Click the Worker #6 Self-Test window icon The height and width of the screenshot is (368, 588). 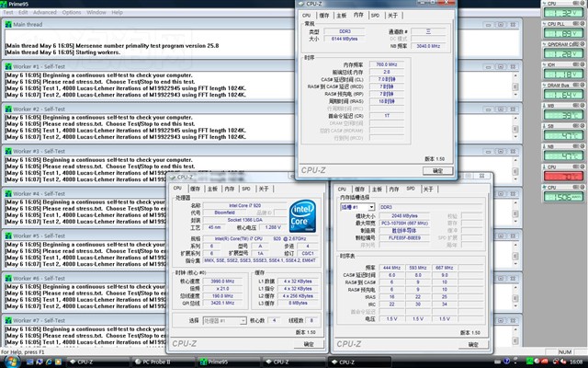pyautogui.click(x=8, y=278)
